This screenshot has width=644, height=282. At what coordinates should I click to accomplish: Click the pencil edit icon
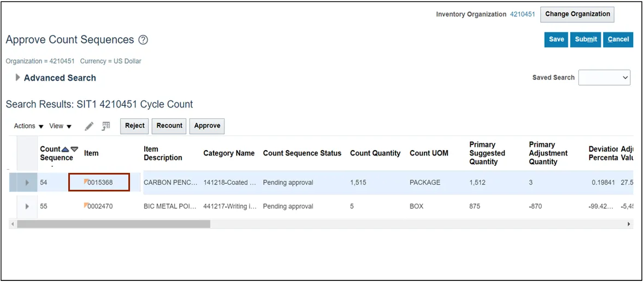point(89,126)
